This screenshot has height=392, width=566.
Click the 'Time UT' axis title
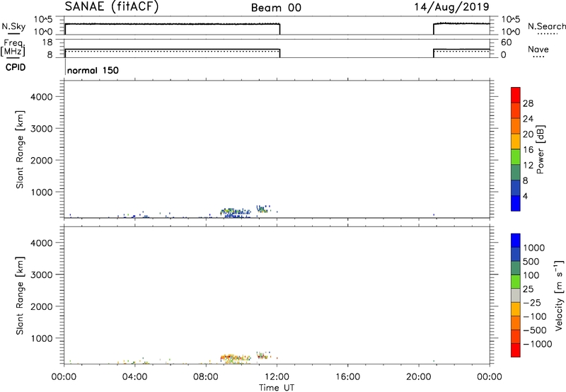pyautogui.click(x=277, y=388)
